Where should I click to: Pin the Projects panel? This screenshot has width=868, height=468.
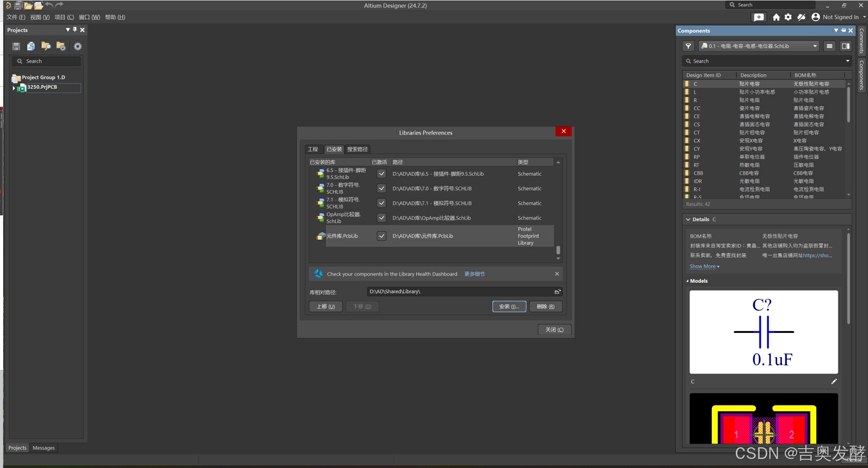[75, 30]
